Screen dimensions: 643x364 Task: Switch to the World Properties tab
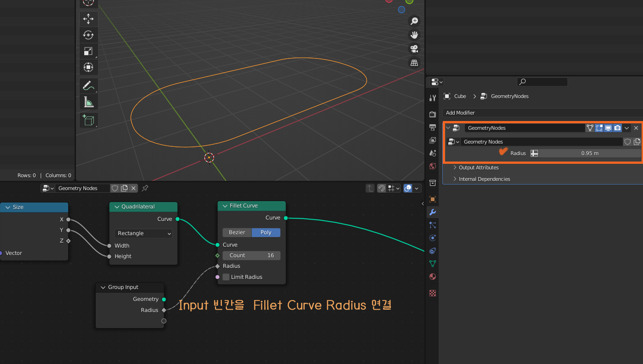click(432, 166)
